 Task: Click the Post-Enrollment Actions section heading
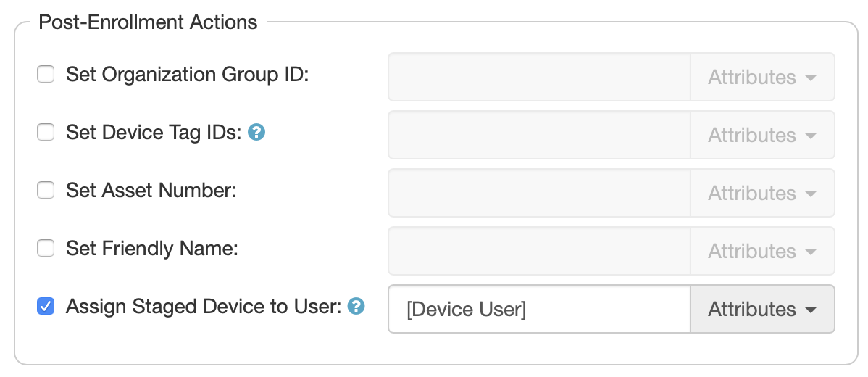click(x=148, y=22)
